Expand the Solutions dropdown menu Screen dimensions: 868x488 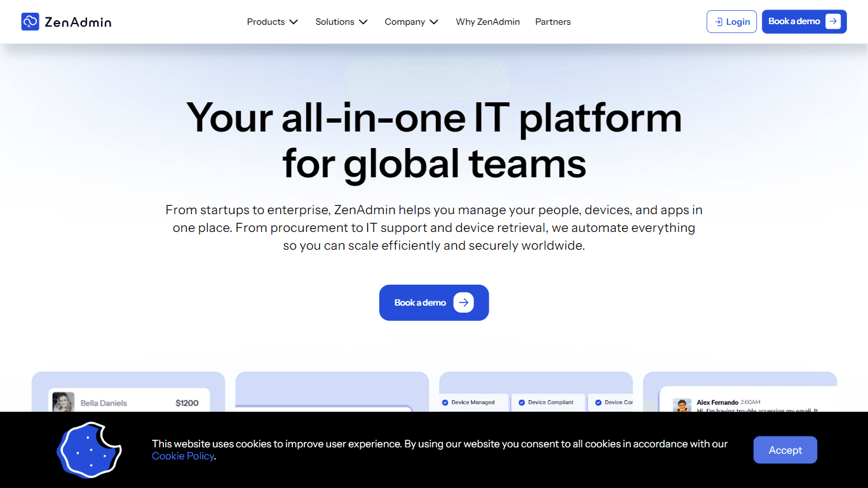coord(342,22)
